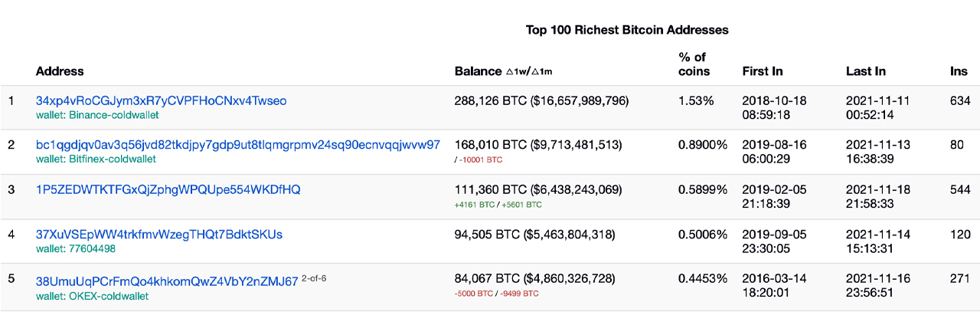This screenshot has height=322, width=980.
Task: Click the 2-of-6 multisig superscript
Action: click(314, 278)
